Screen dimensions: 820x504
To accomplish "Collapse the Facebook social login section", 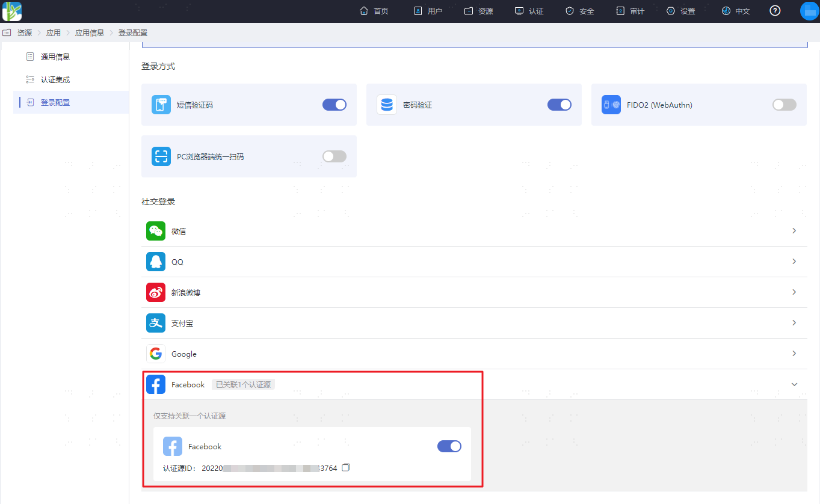I will click(x=794, y=384).
